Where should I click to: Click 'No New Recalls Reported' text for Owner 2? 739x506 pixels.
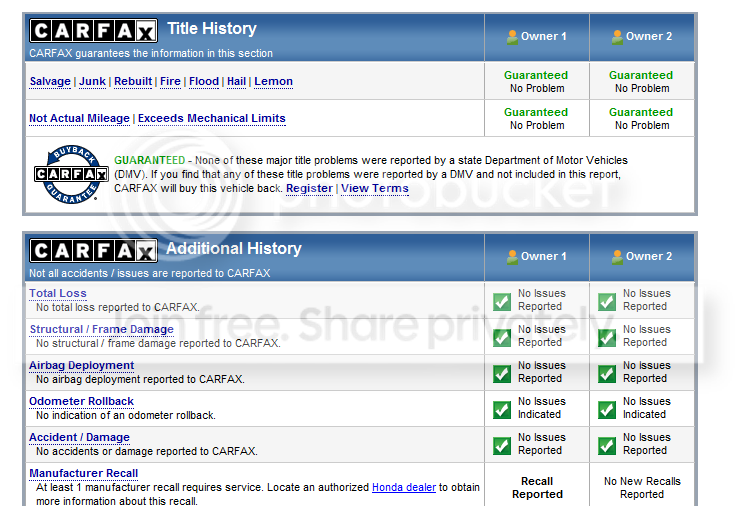click(x=642, y=488)
